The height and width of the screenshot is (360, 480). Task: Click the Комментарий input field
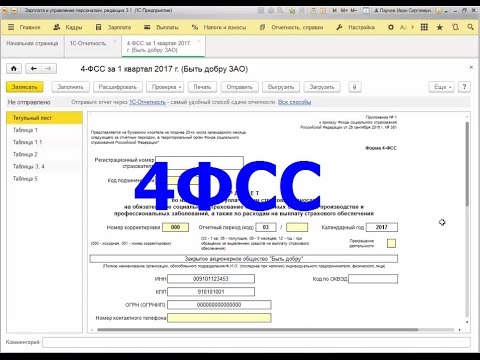256,342
